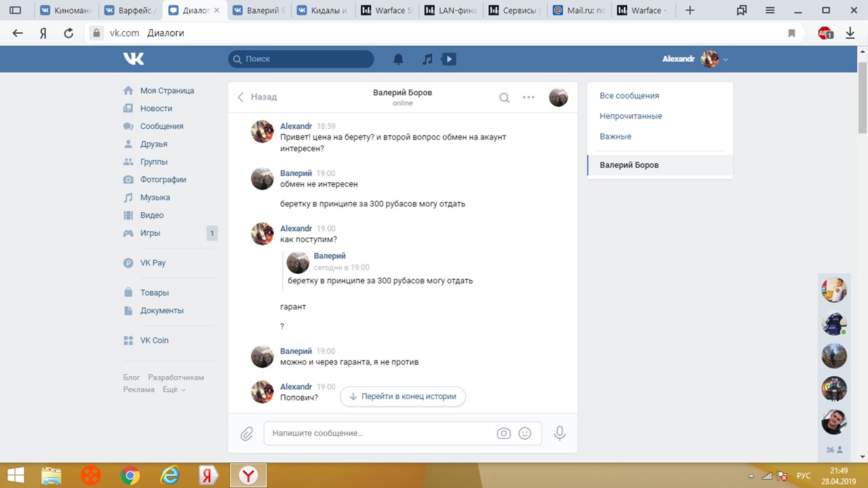Expand the Alexandr profile dropdown menu
This screenshot has width=868, height=488.
[x=726, y=60]
